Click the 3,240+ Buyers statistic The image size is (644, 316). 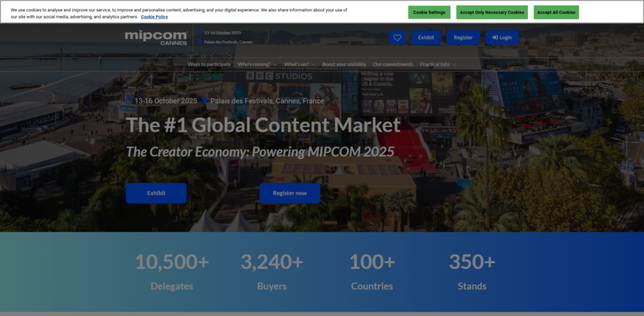272,271
